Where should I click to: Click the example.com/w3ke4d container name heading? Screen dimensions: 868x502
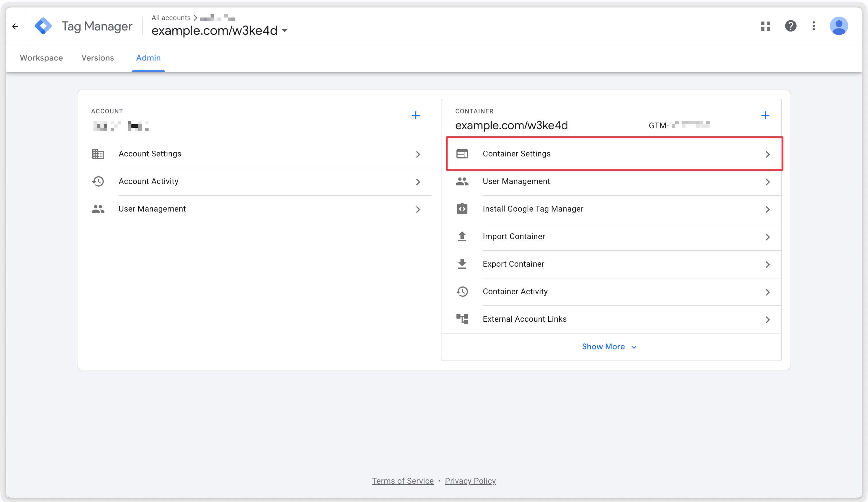pyautogui.click(x=511, y=125)
